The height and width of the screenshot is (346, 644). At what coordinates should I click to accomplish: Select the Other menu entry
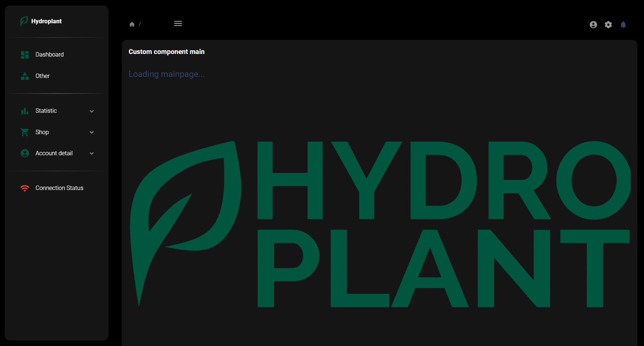42,76
